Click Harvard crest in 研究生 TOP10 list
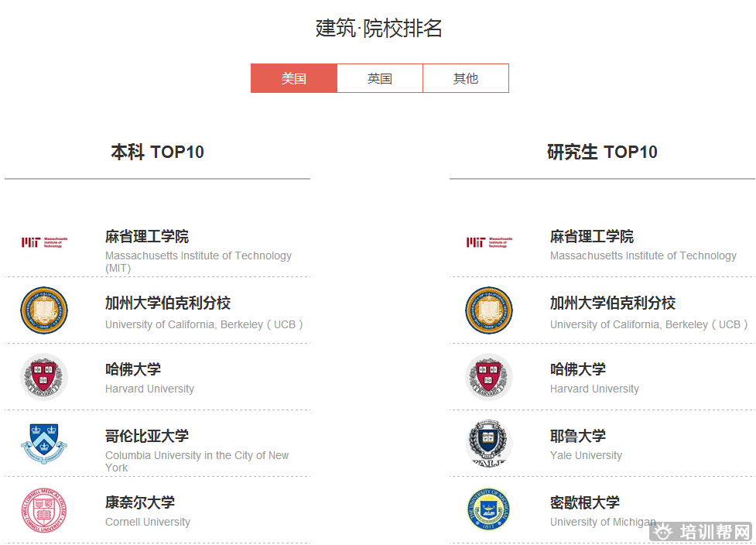 (x=489, y=377)
